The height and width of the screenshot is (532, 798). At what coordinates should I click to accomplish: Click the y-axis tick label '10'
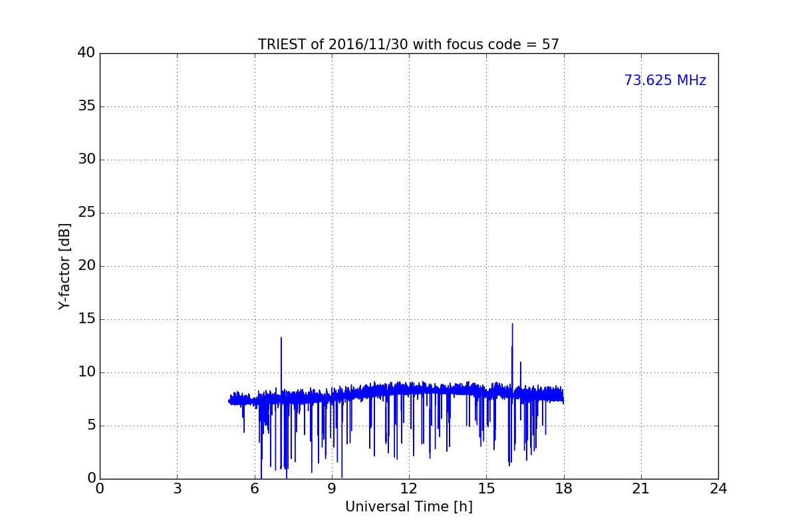86,372
